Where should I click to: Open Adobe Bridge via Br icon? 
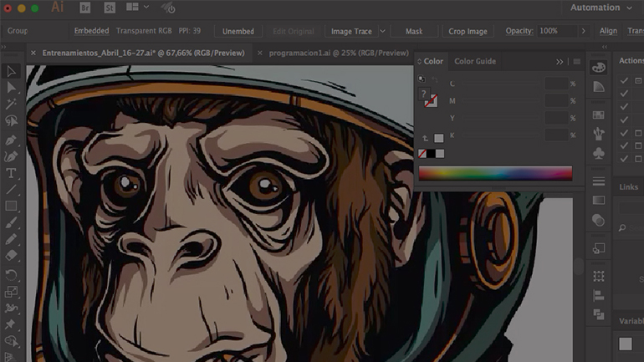85,8
